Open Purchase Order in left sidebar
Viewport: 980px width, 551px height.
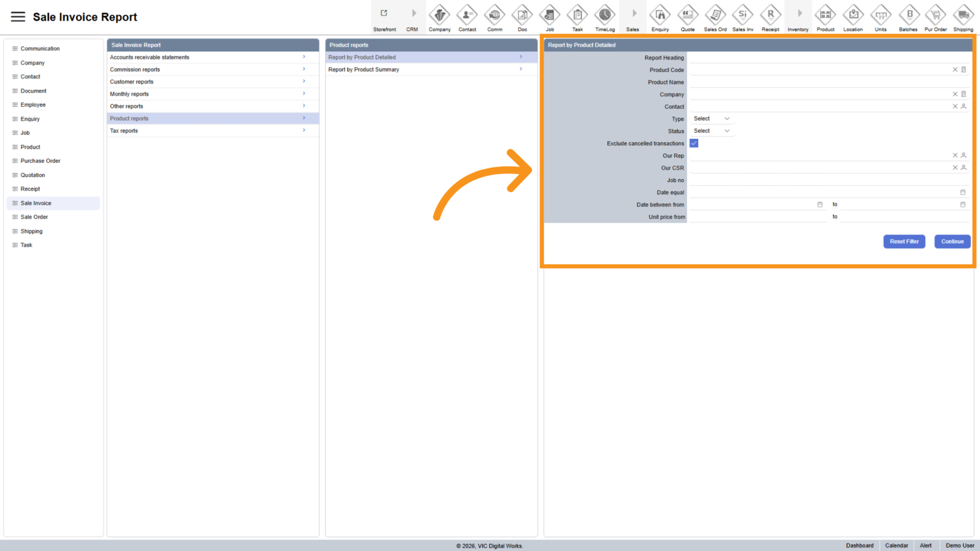[40, 161]
